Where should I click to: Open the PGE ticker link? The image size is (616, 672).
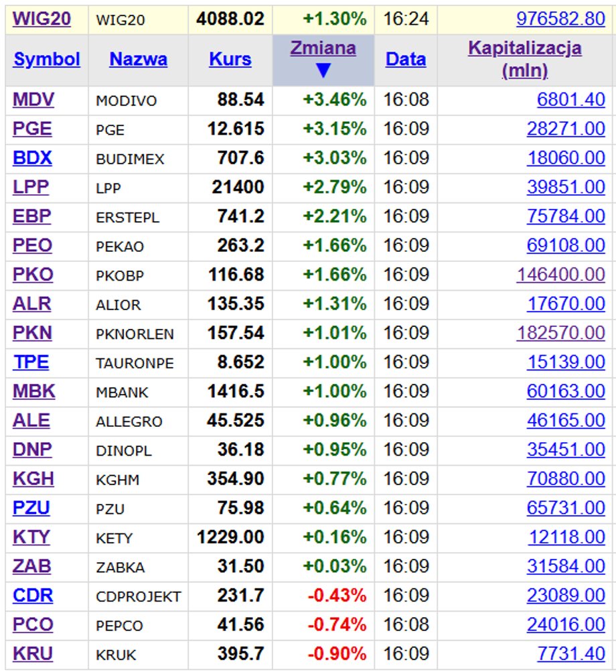[x=32, y=129]
